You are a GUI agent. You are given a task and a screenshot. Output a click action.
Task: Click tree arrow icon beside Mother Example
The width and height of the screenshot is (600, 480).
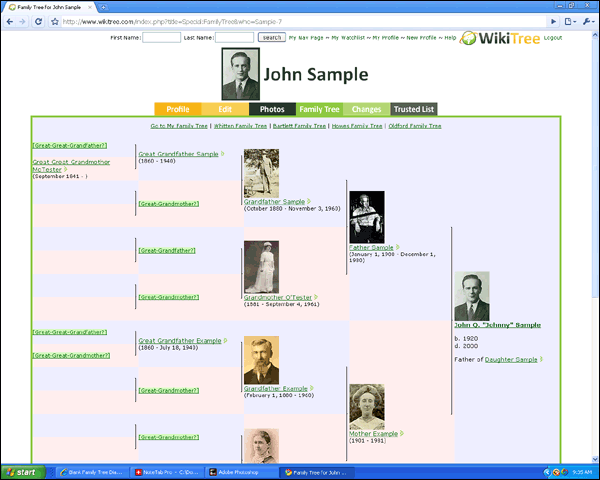click(402, 434)
